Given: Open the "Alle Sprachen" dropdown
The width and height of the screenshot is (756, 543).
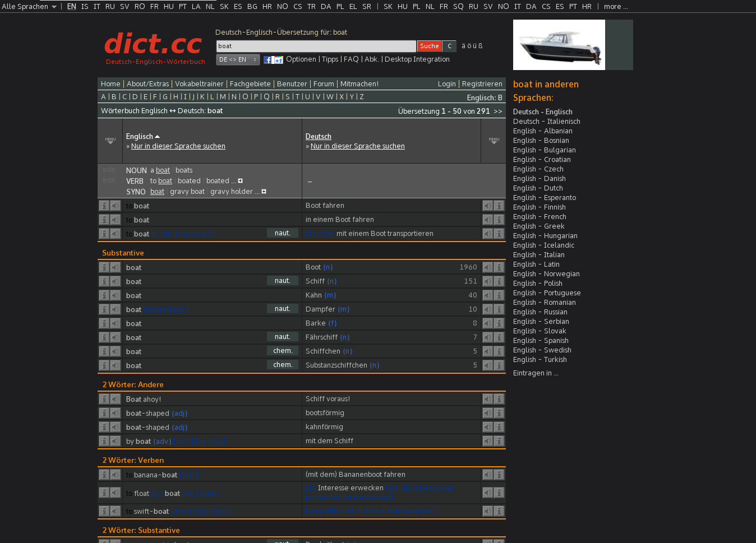Looking at the screenshot, I should [x=28, y=6].
